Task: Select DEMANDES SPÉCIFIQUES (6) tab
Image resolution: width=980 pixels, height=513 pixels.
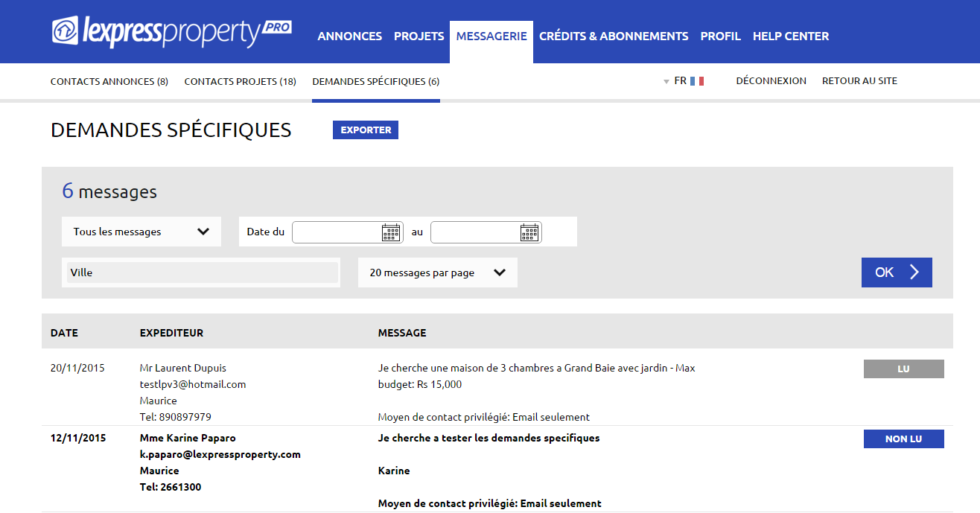Action: coord(376,81)
